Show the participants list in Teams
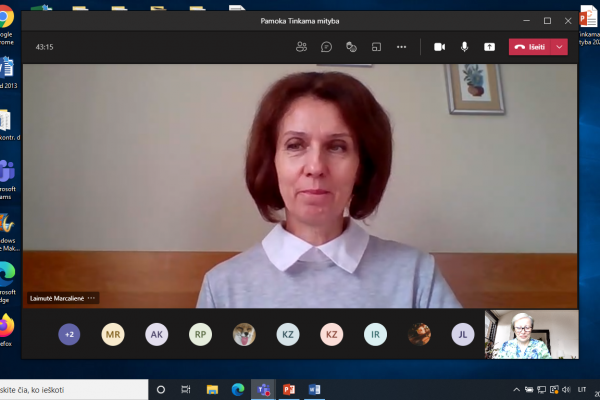 [x=301, y=47]
